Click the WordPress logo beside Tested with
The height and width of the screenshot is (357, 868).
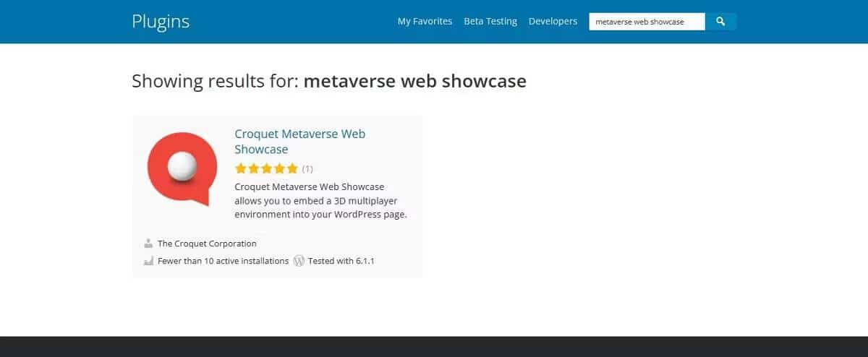(299, 261)
